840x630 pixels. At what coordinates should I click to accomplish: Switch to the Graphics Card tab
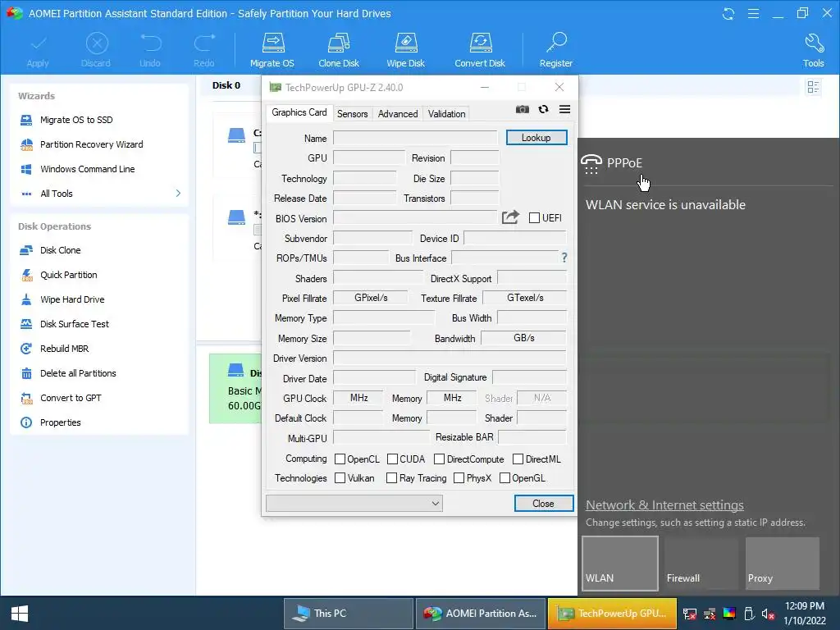pyautogui.click(x=299, y=112)
